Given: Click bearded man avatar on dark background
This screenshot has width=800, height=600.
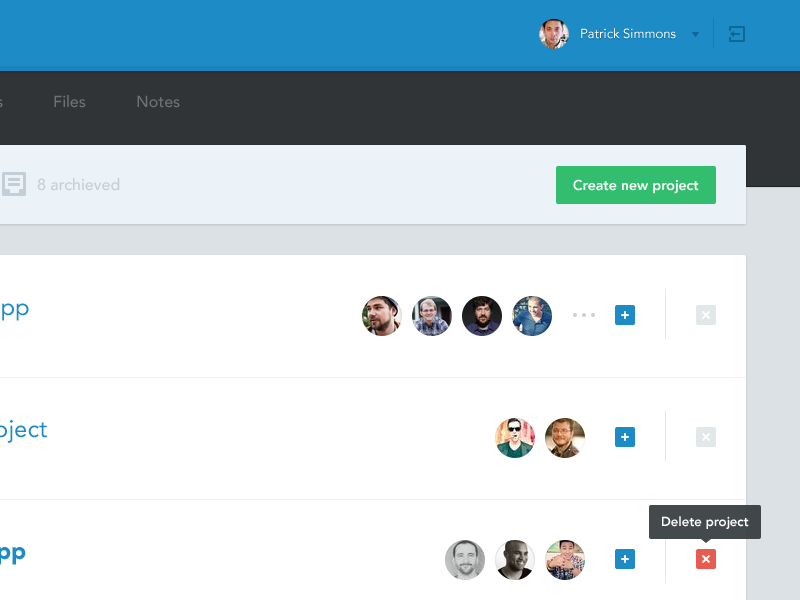Looking at the screenshot, I should tap(482, 315).
